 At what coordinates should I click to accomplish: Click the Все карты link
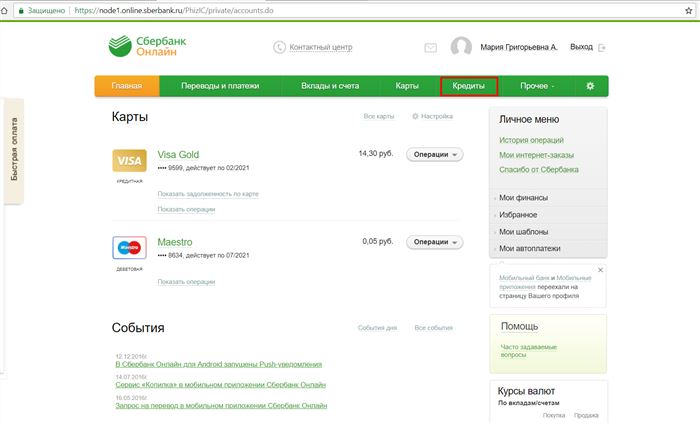coord(379,116)
